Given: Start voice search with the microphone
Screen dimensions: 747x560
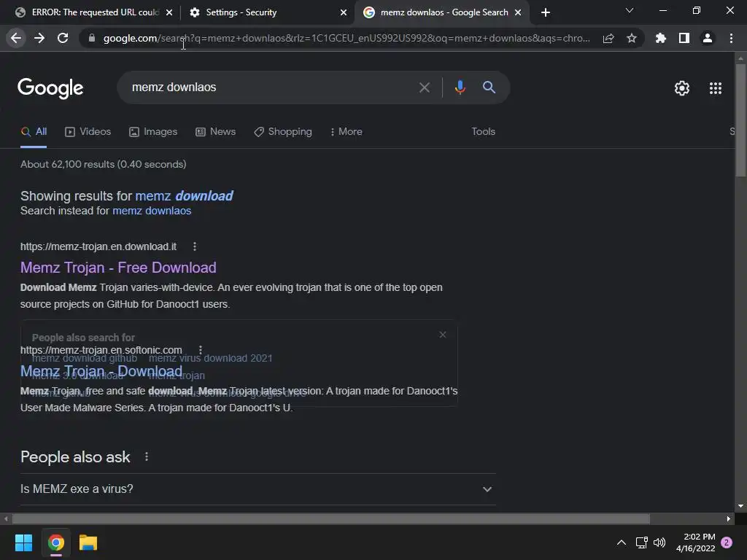Looking at the screenshot, I should point(460,87).
